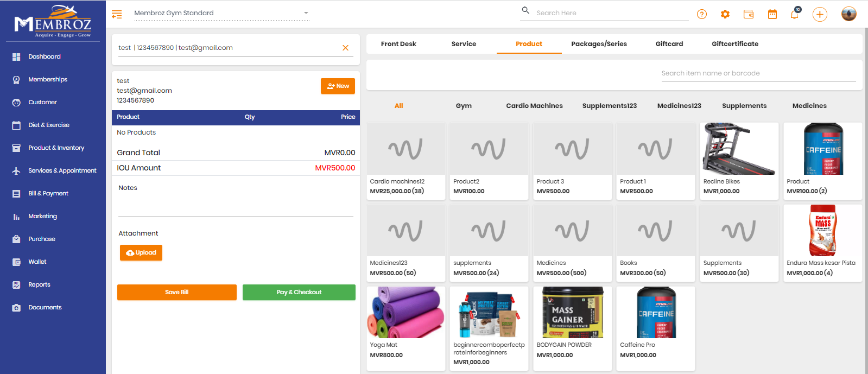Image resolution: width=868 pixels, height=374 pixels.
Task: Open Product & Inventory in sidebar
Action: click(x=56, y=148)
